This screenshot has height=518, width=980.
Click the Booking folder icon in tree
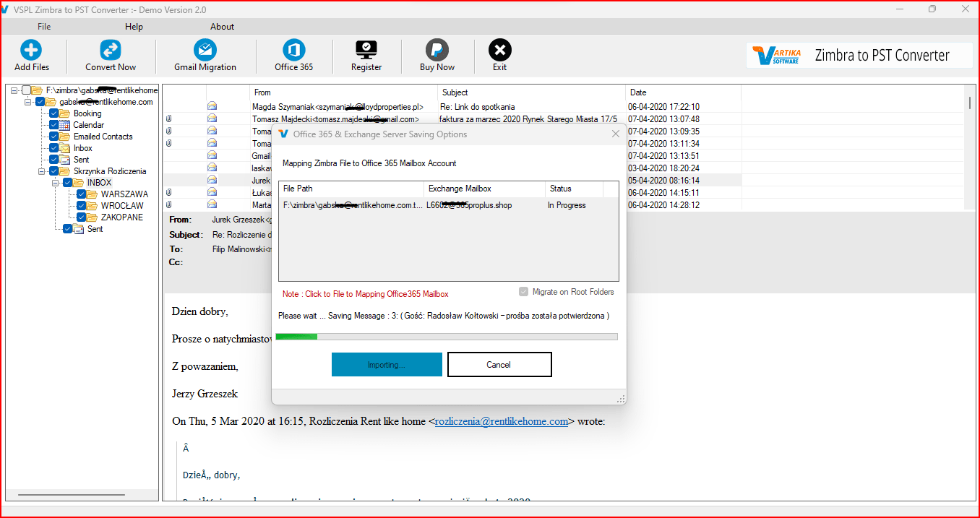(x=66, y=113)
